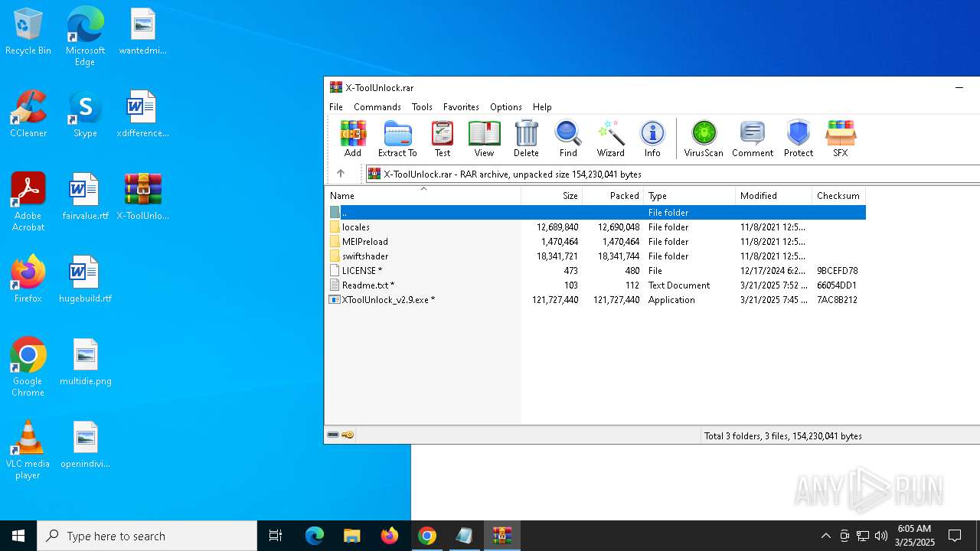Click the SFX toolbar icon
980x551 pixels.
click(841, 139)
